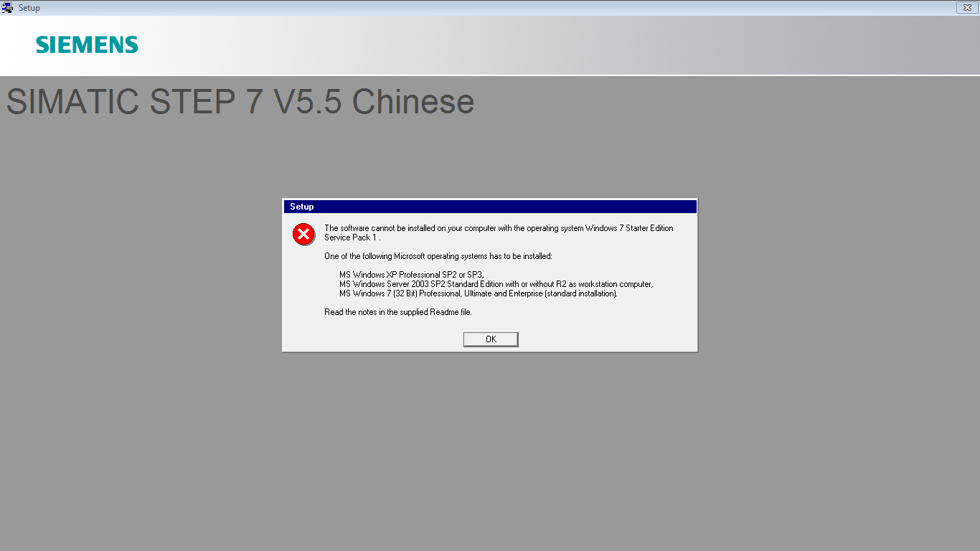The height and width of the screenshot is (551, 980).
Task: Close the main Setup window
Action: pyautogui.click(x=966, y=8)
